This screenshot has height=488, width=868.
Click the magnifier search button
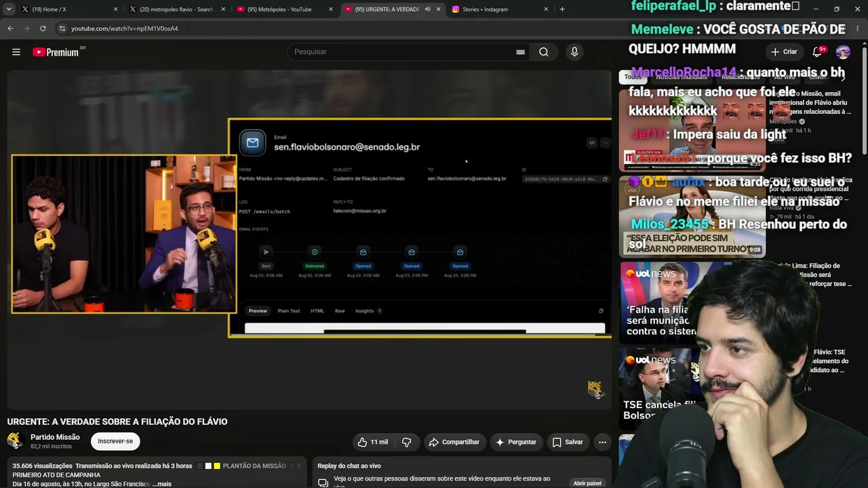pyautogui.click(x=543, y=52)
